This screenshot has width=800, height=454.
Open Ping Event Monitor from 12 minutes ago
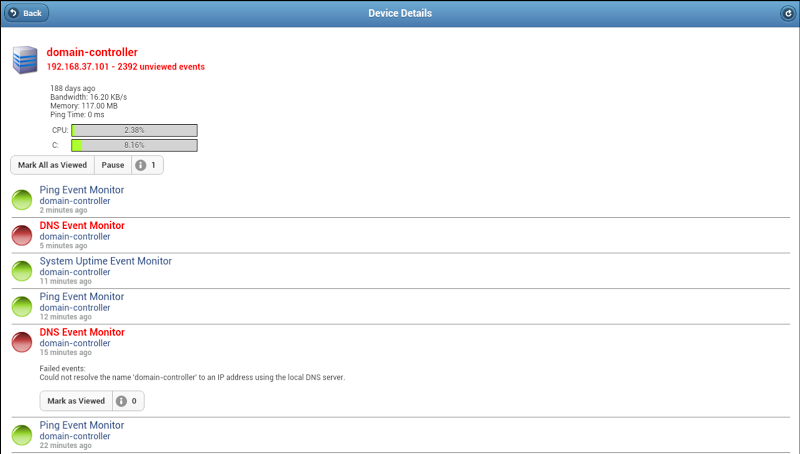pos(82,296)
